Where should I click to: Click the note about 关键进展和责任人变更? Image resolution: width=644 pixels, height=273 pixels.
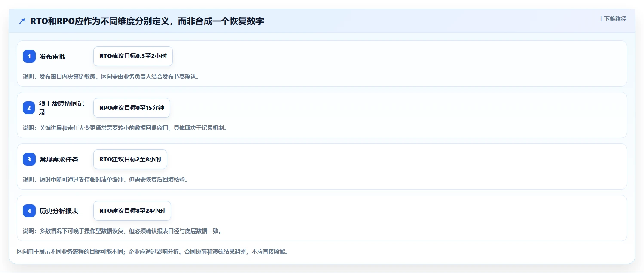(x=125, y=128)
